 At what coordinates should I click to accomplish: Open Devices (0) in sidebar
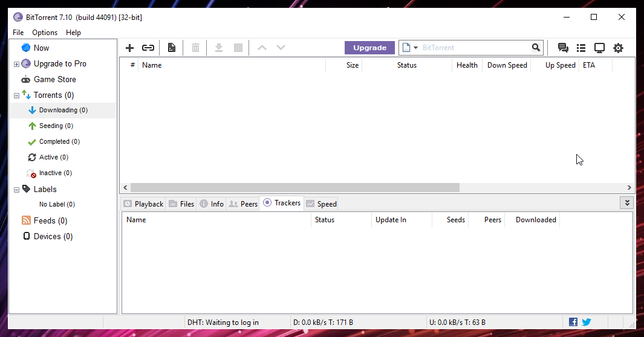[x=53, y=237]
